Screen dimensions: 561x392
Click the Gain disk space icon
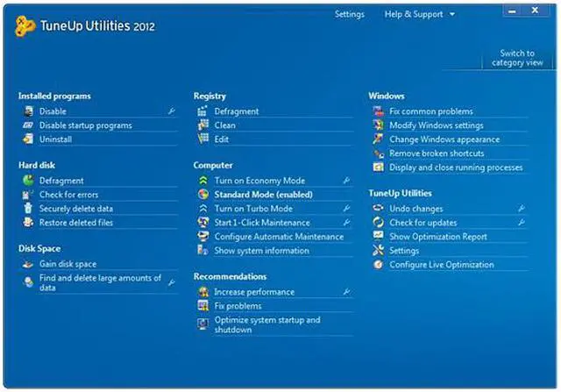pos(28,264)
